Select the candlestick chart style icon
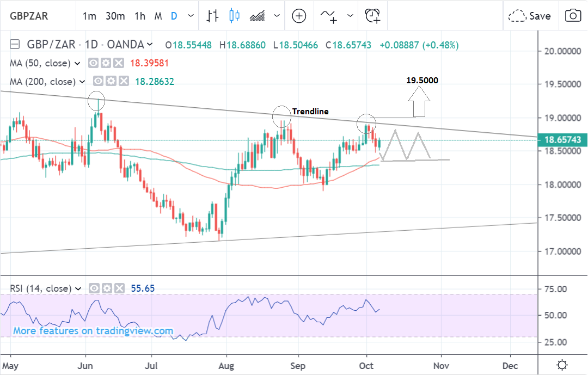Image resolution: width=588 pixels, height=375 pixels. [x=235, y=16]
